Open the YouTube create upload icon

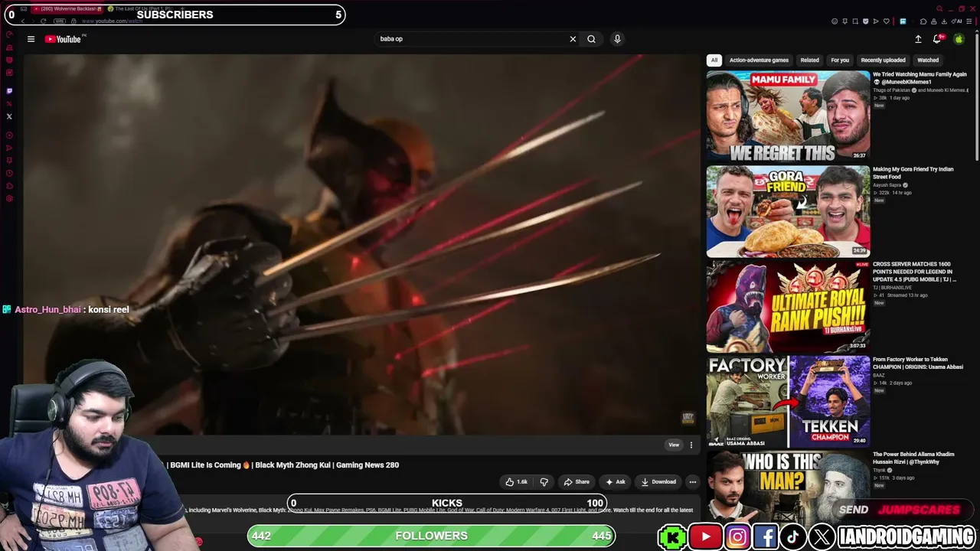coord(918,39)
